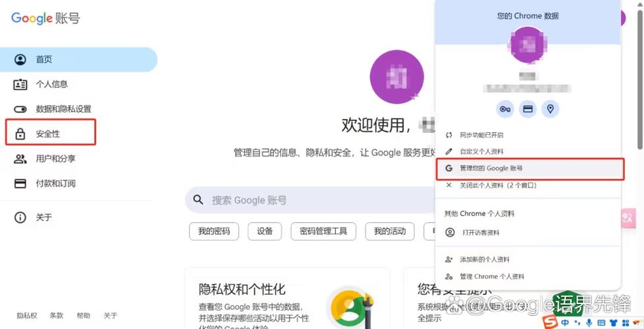Image resolution: width=644 pixels, height=329 pixels.
Task: Click the 安全性 lock icon
Action: click(x=20, y=134)
